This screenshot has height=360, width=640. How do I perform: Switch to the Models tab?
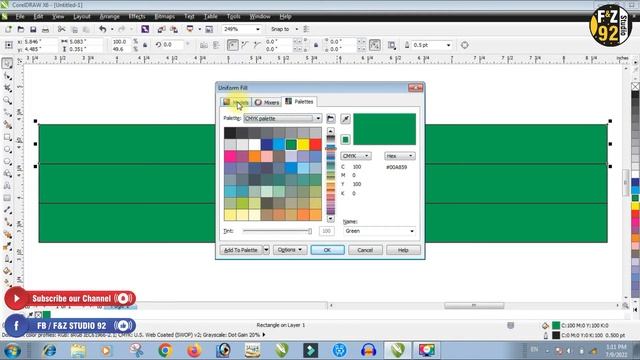(x=236, y=102)
